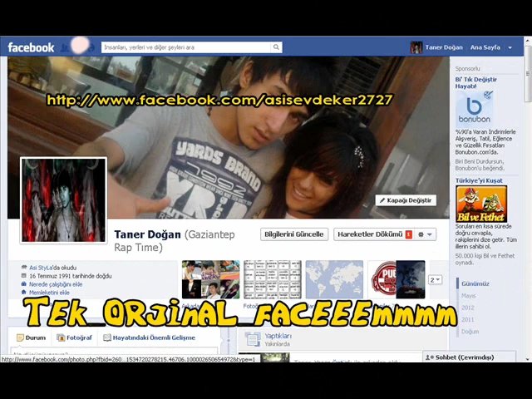Jump to Günümüz on timeline
The height and width of the screenshot is (399, 532).
click(x=475, y=283)
